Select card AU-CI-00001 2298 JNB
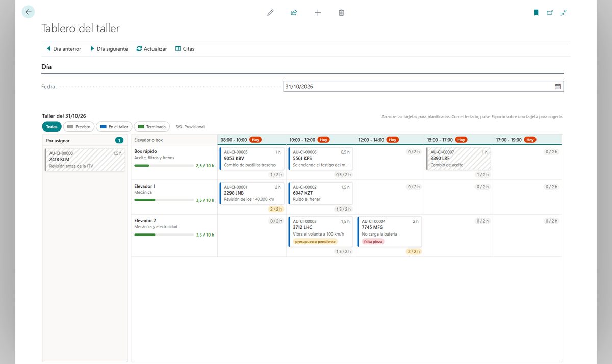The height and width of the screenshot is (364, 612). tap(252, 193)
